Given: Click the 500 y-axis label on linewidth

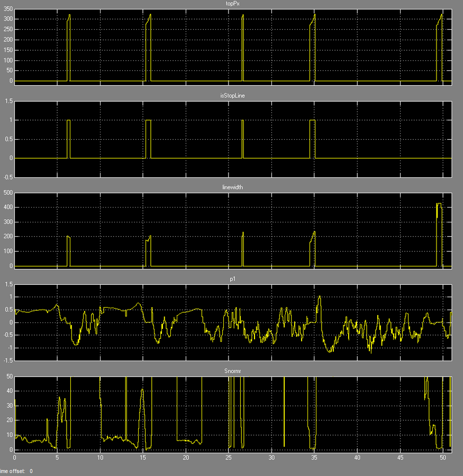Looking at the screenshot, I should click(7, 193).
